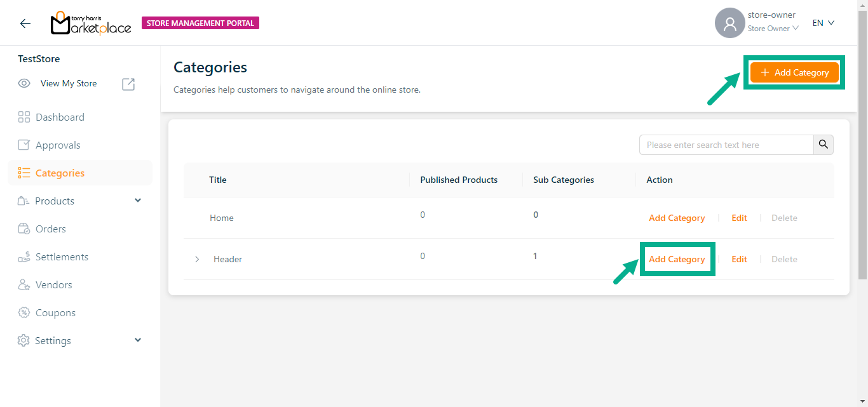Click the store-owner avatar icon
Image resolution: width=868 pixels, height=407 pixels.
pyautogui.click(x=729, y=23)
